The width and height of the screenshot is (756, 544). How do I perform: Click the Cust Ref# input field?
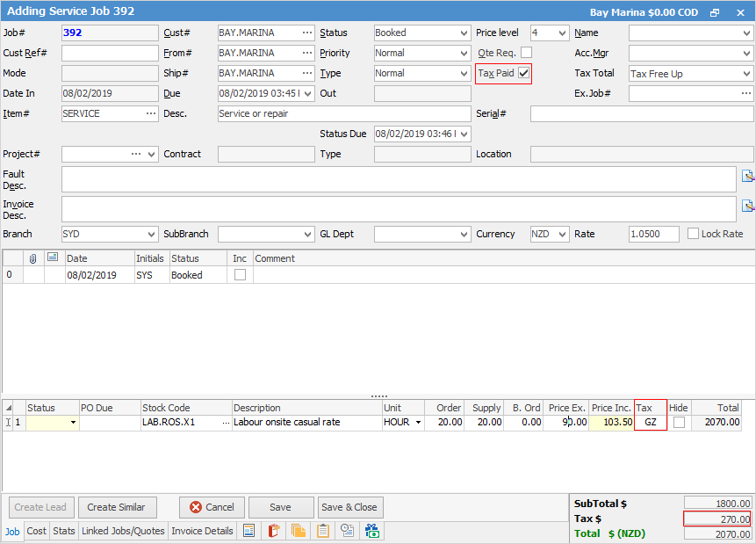(x=110, y=54)
